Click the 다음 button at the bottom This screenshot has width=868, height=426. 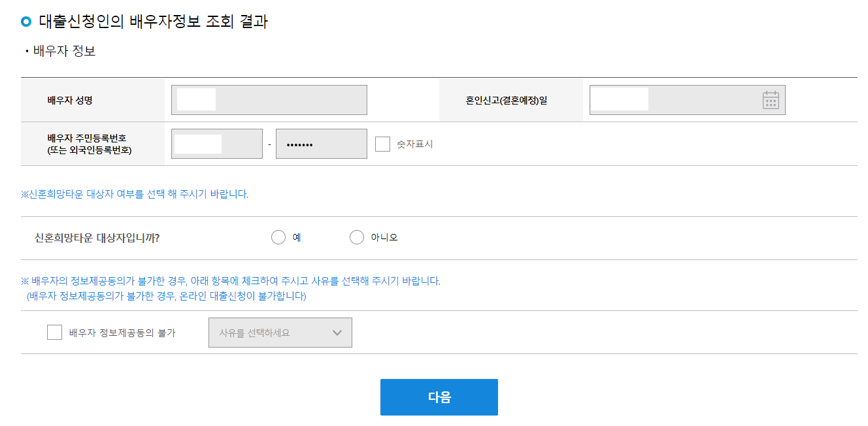click(x=439, y=397)
